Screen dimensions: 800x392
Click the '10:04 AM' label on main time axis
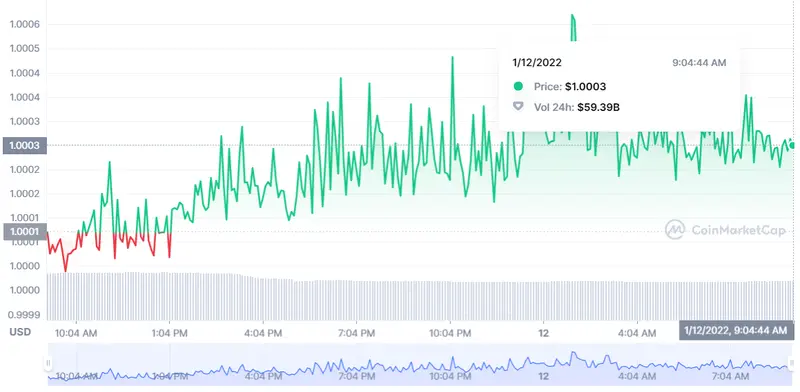pyautogui.click(x=76, y=333)
